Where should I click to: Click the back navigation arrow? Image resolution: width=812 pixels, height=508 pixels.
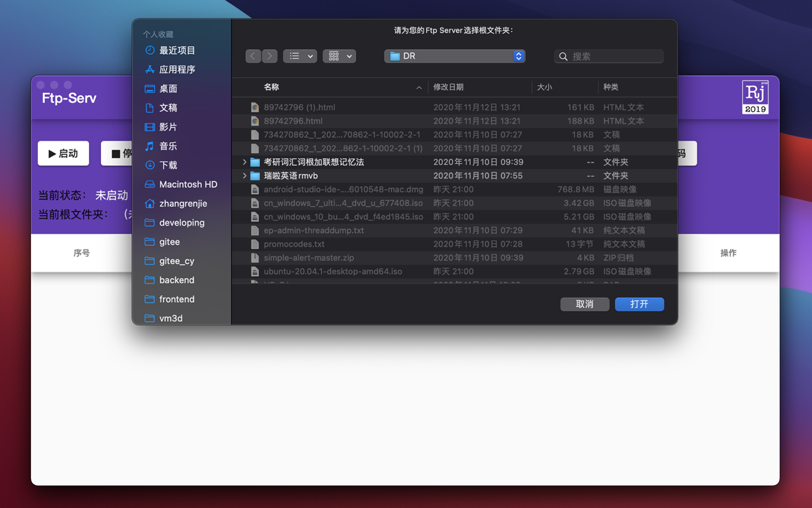point(253,56)
